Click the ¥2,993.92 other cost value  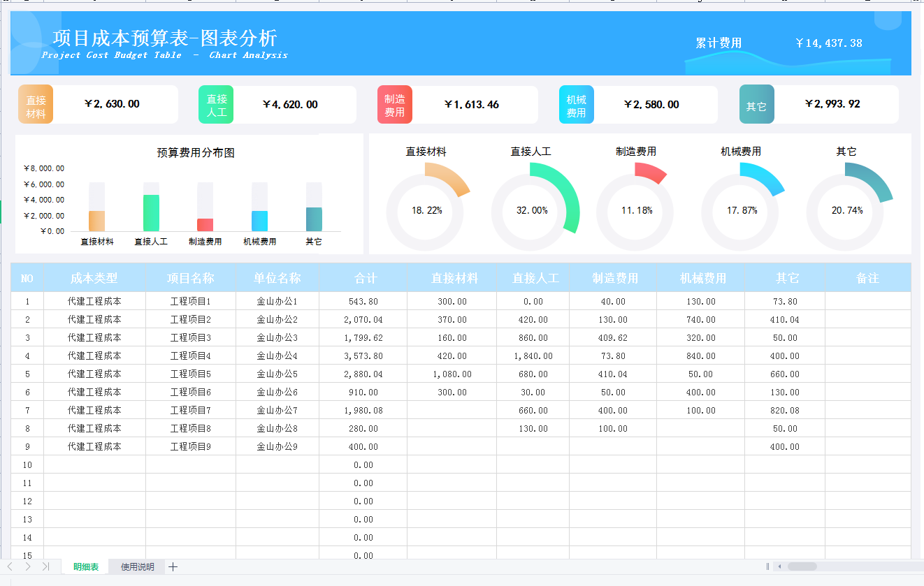(832, 104)
